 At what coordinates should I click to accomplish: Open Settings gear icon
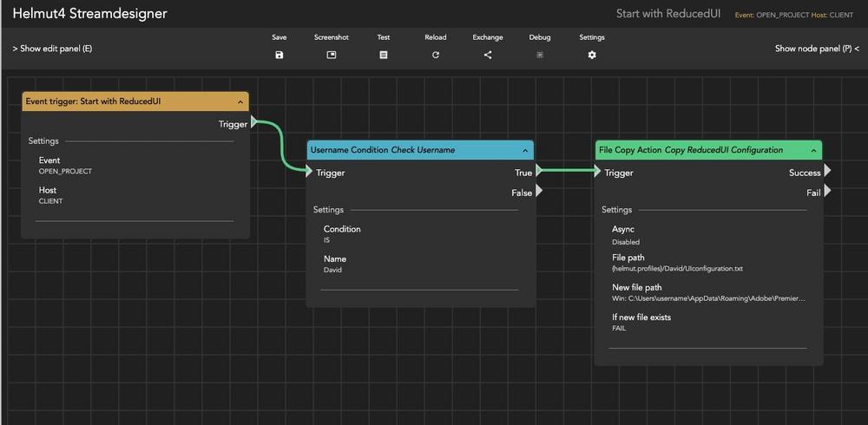(592, 55)
